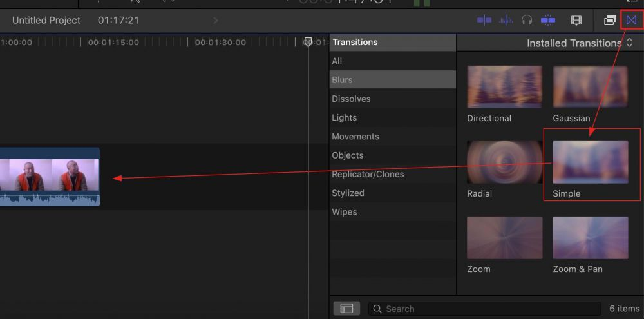
Task: Select the Simple blur transition thumbnail
Action: point(590,162)
